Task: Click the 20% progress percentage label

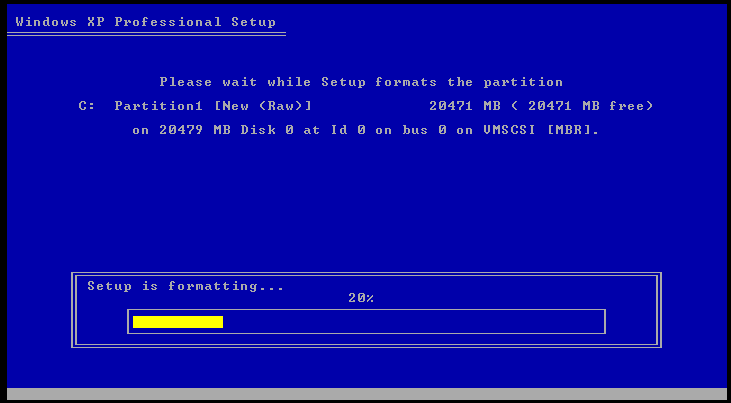Action: coord(361,298)
